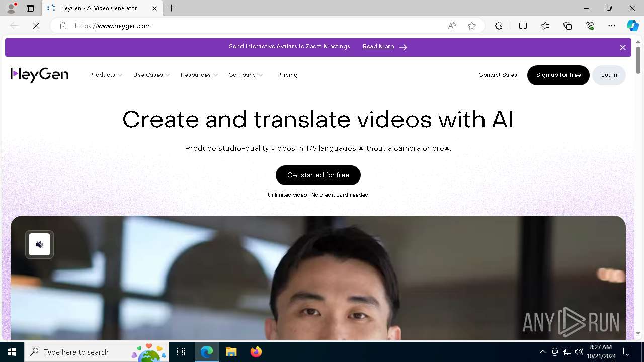
Task: Open File Explorer from the taskbar
Action: [x=231, y=352]
